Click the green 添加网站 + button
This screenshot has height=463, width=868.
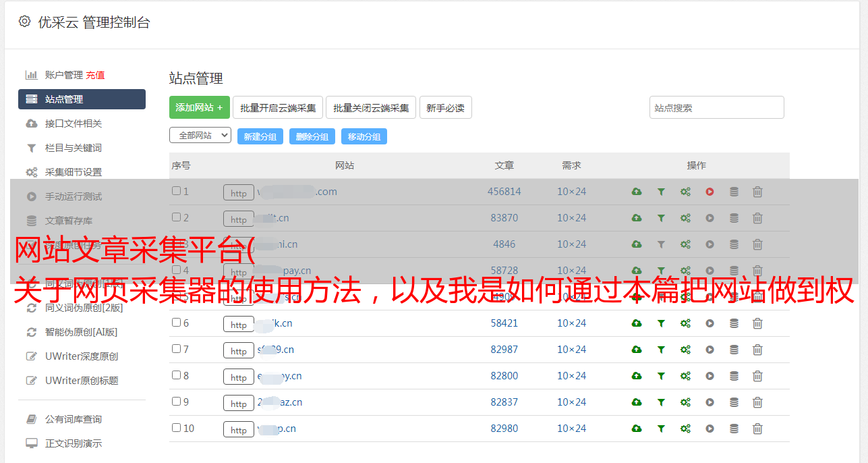coord(200,107)
